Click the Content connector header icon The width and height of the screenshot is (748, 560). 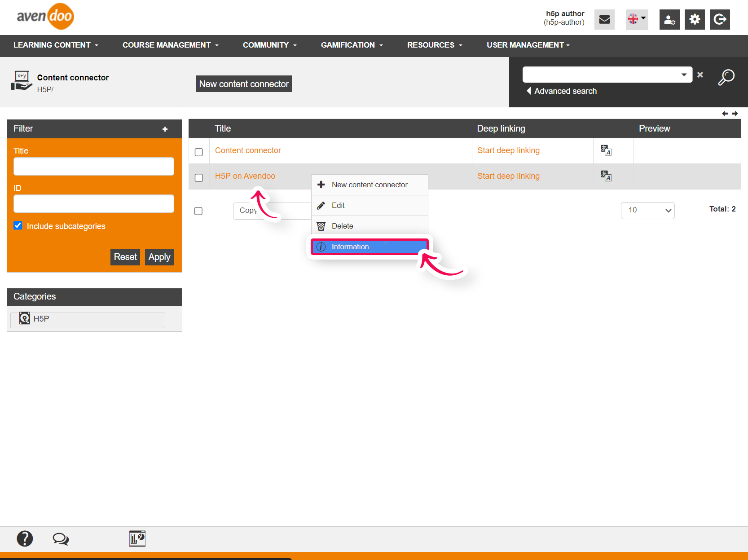pos(21,81)
